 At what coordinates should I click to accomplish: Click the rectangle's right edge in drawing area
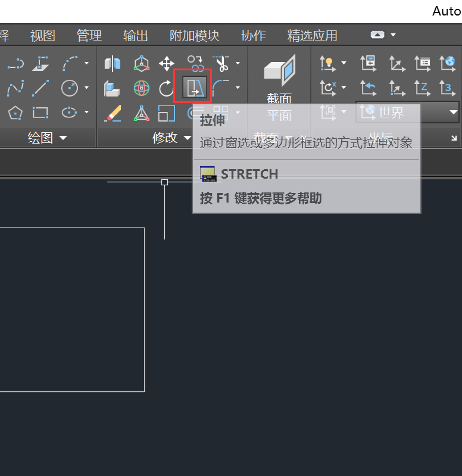[x=145, y=310]
